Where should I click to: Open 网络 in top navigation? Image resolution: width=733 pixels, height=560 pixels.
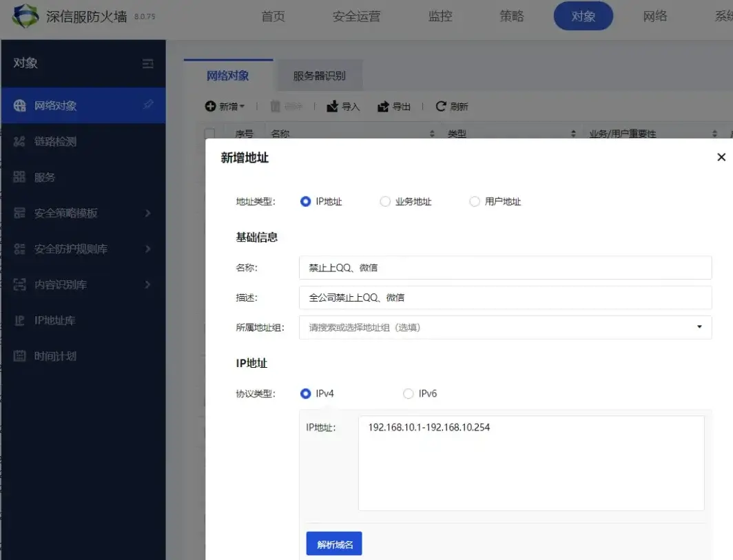pos(655,17)
